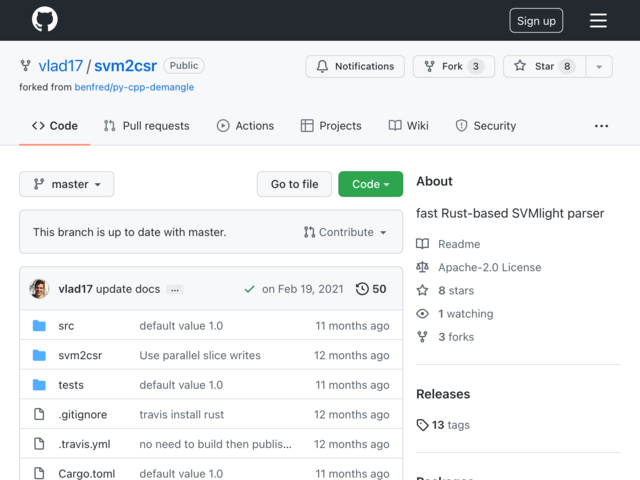Open the 'no need to build then publis...' commit
640x480 pixels.
pyautogui.click(x=216, y=444)
